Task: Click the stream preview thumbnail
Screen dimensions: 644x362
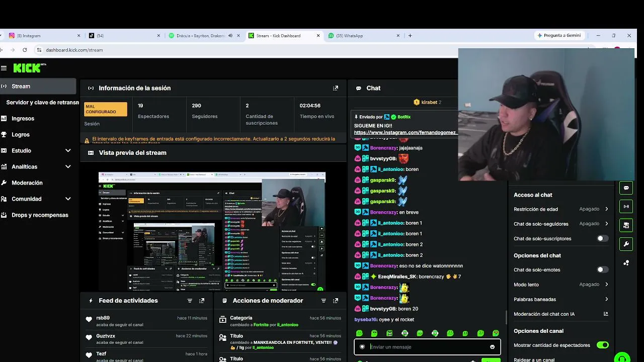Action: pyautogui.click(x=212, y=231)
